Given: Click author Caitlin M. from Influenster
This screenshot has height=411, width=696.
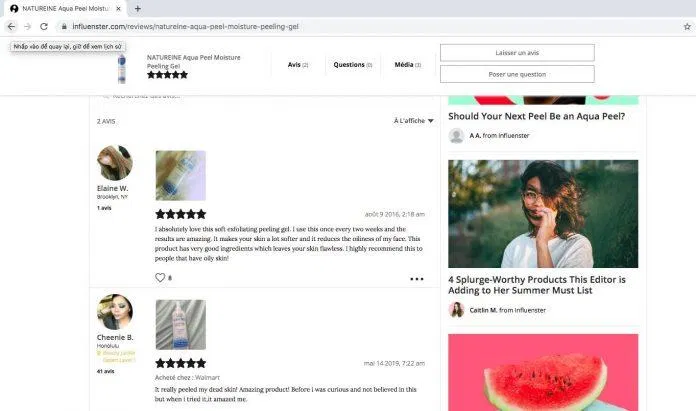Looking at the screenshot, I should point(507,310).
